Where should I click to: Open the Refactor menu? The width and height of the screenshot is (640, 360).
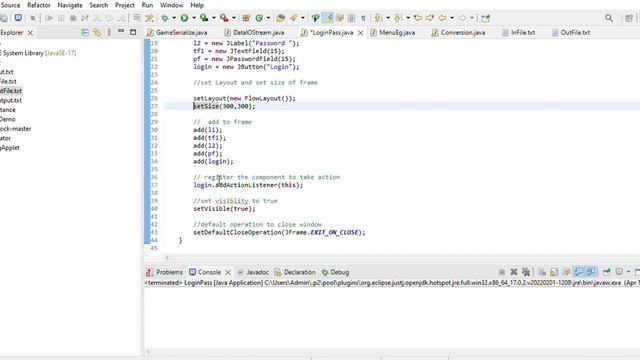(39, 5)
